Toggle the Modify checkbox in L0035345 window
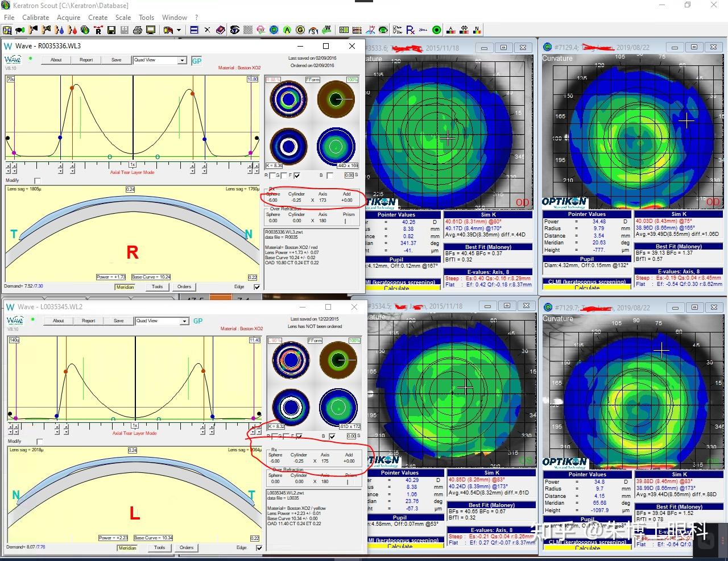Image resolution: width=728 pixels, height=561 pixels. point(40,442)
